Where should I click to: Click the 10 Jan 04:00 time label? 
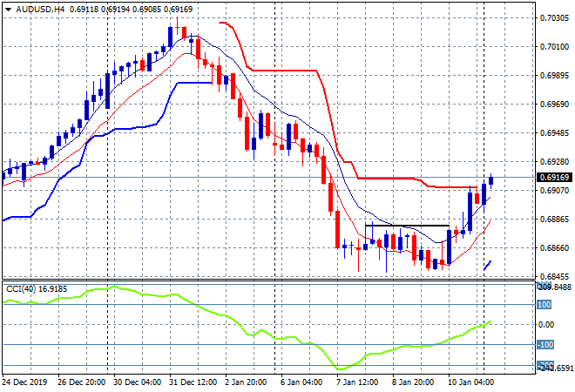(x=470, y=382)
